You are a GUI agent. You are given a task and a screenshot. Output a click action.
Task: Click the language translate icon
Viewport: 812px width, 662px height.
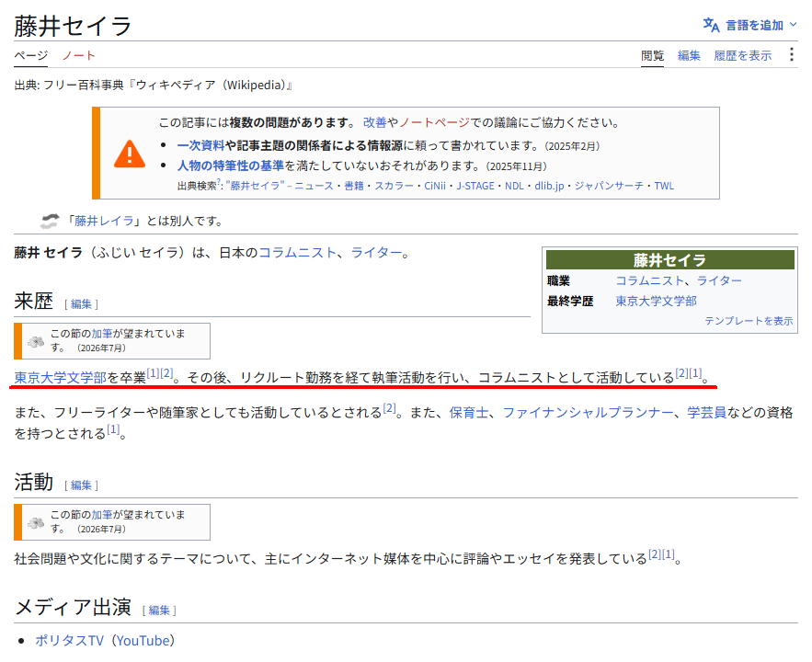click(711, 25)
